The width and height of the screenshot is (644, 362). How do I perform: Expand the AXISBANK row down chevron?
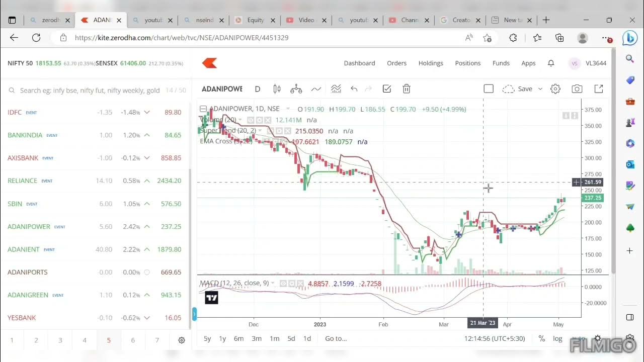pos(147,158)
